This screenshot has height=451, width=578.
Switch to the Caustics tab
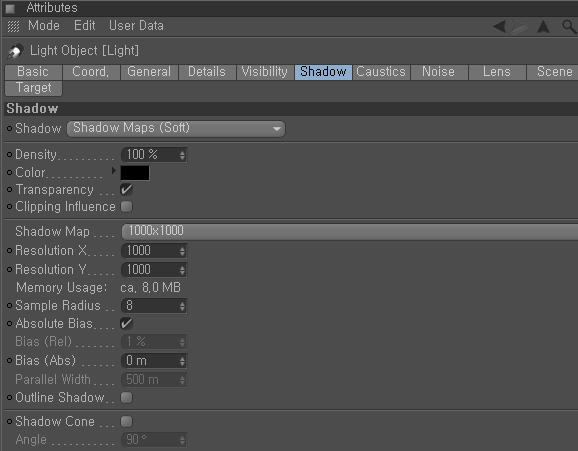coord(381,72)
